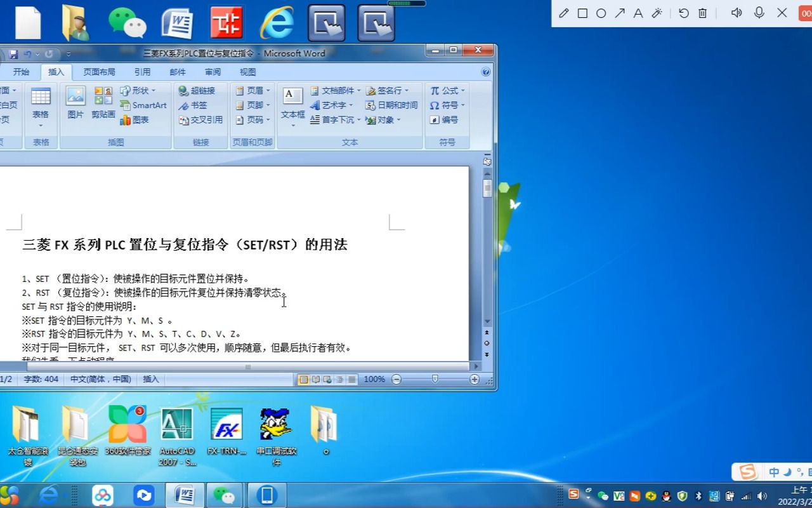Click the 编号 number symbol button
The width and height of the screenshot is (812, 508).
tap(444, 119)
